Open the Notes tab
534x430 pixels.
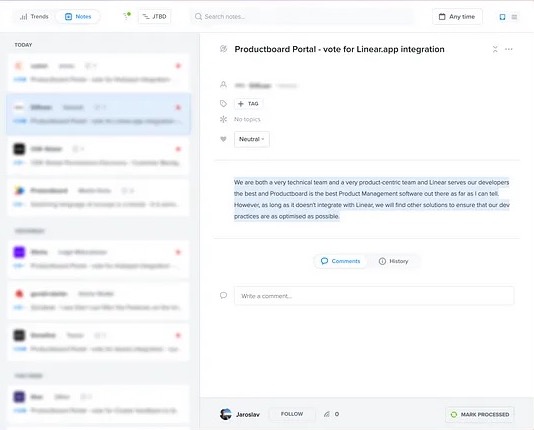[x=78, y=17]
